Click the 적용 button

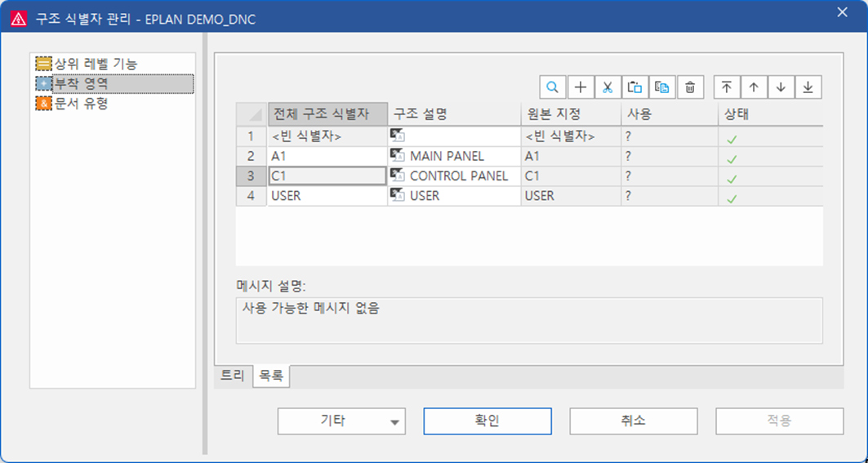pos(780,421)
